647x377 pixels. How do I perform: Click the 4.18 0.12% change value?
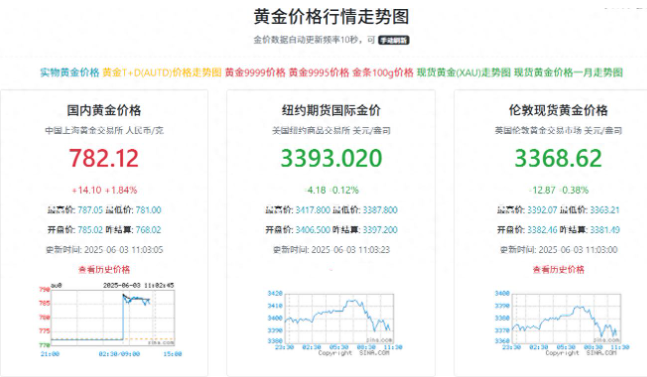(x=332, y=190)
